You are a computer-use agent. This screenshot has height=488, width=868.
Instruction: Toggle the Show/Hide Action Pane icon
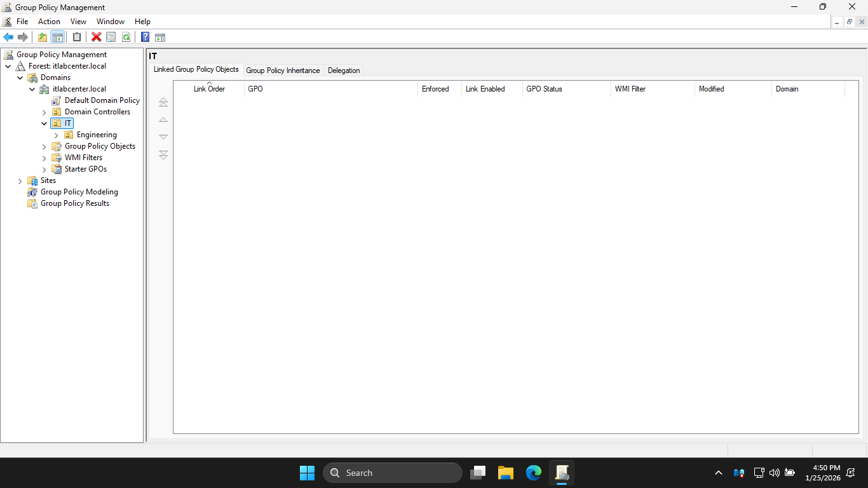click(160, 37)
